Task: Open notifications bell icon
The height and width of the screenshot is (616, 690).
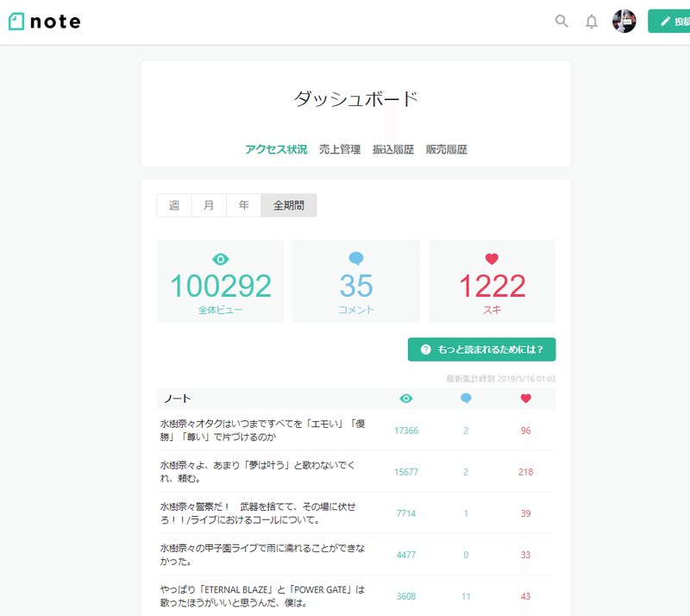Action: [592, 22]
